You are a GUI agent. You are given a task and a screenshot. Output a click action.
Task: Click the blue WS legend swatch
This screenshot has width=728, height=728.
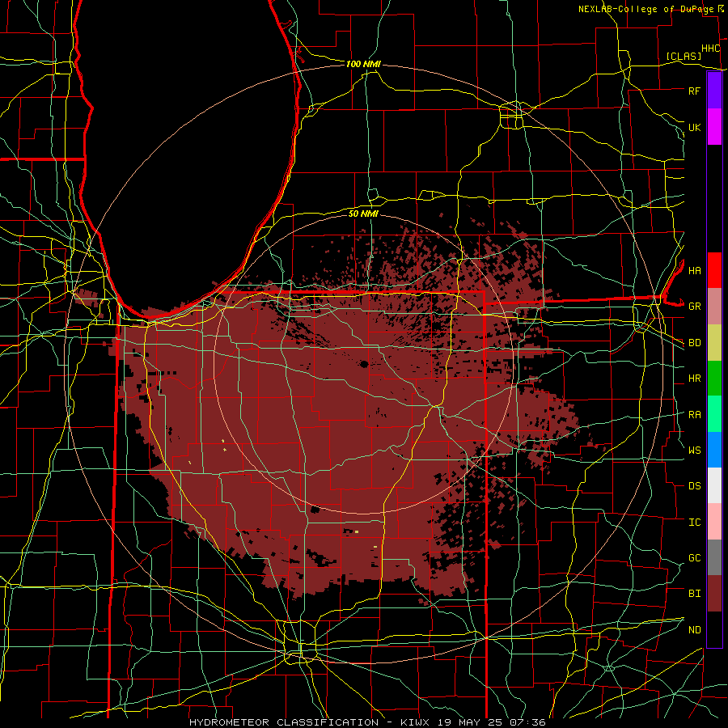click(x=714, y=450)
